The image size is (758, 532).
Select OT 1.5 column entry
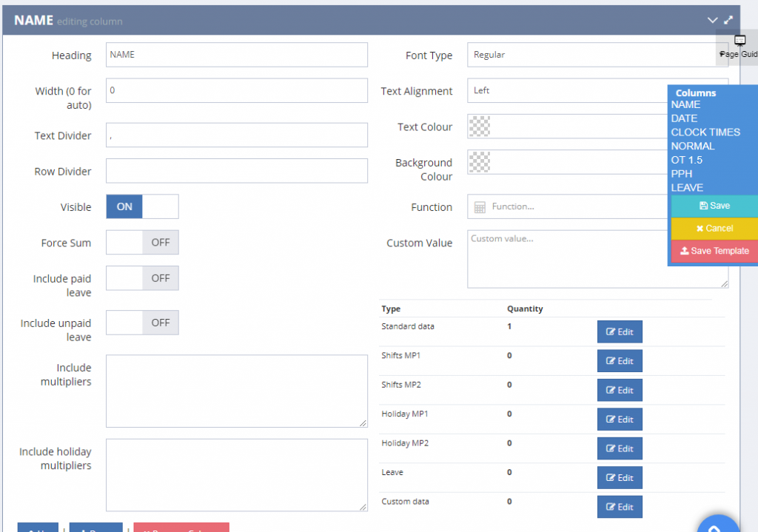click(x=687, y=160)
